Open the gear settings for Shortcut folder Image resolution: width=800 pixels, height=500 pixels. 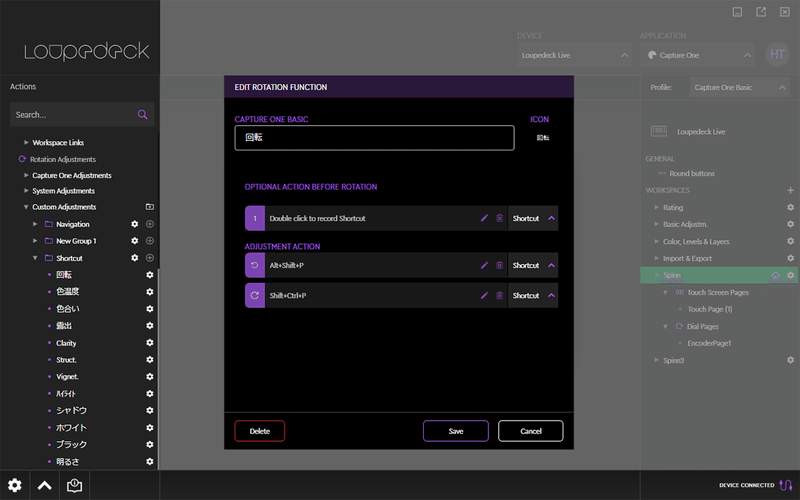(x=135, y=258)
